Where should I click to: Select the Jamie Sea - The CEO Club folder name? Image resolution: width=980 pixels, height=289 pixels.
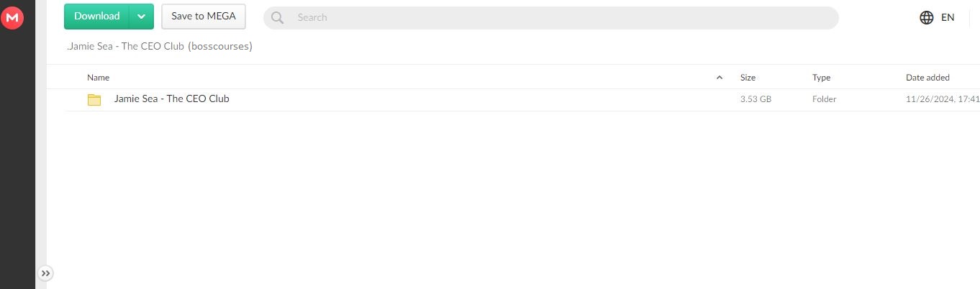click(x=171, y=99)
